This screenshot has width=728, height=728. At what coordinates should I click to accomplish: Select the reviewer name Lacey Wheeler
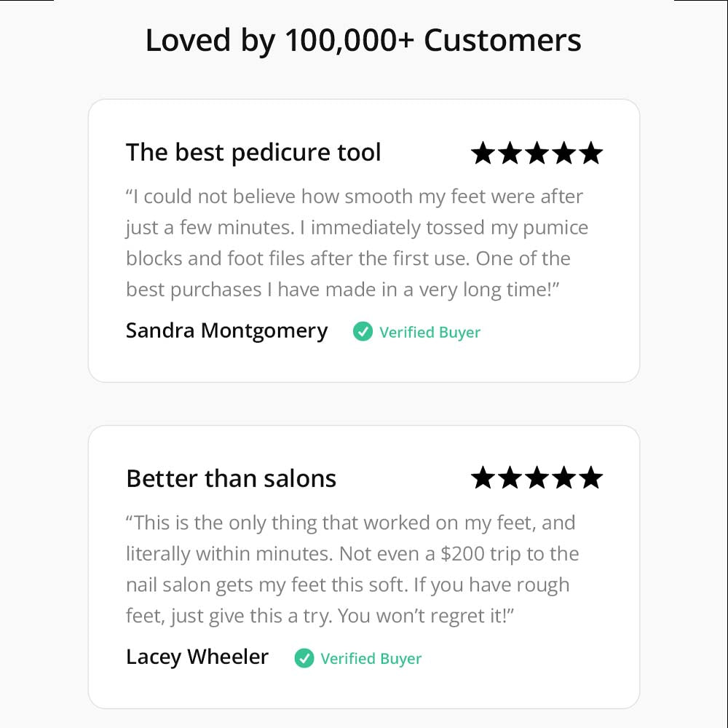(x=197, y=657)
